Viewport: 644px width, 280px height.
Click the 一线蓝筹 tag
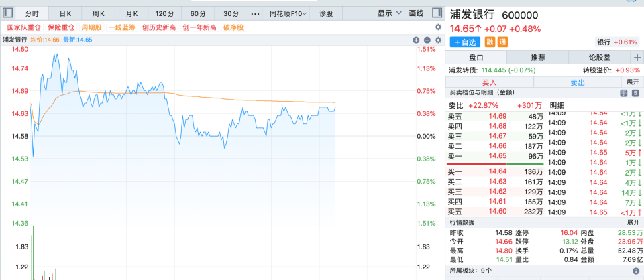click(122, 27)
